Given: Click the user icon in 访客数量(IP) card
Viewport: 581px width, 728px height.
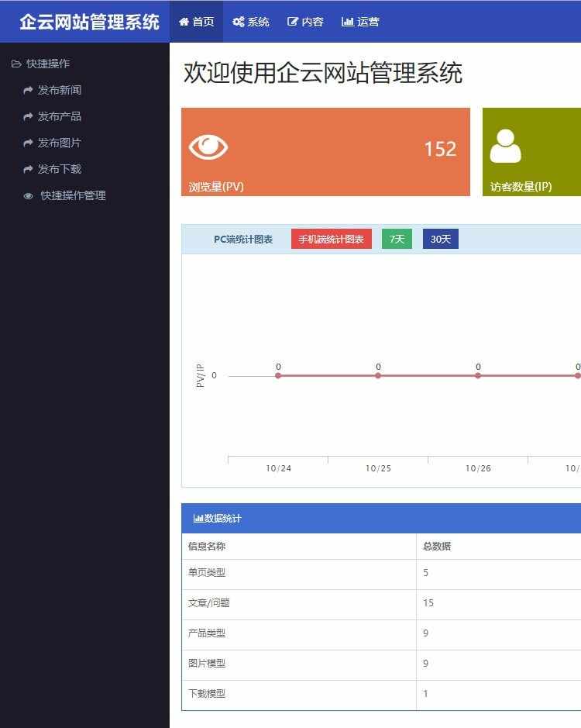Looking at the screenshot, I should point(505,146).
